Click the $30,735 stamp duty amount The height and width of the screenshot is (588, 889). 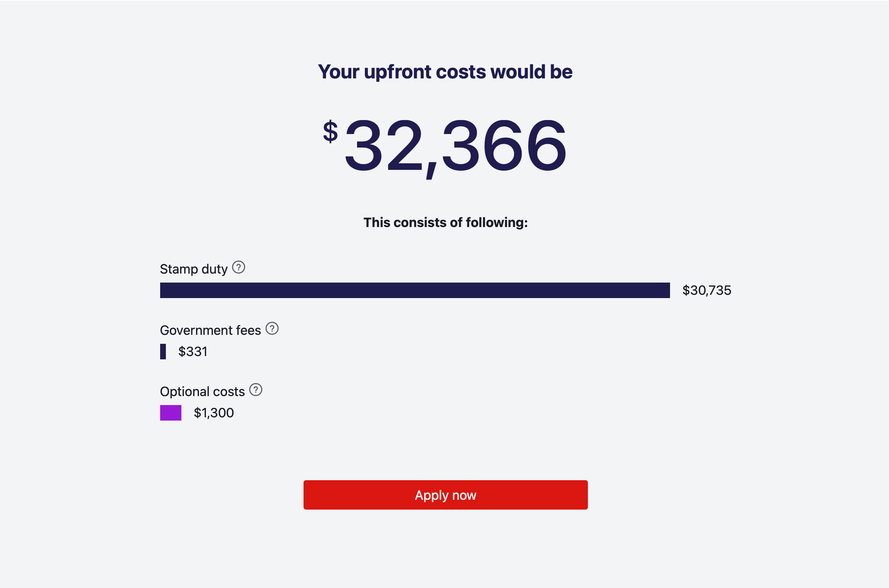point(707,290)
